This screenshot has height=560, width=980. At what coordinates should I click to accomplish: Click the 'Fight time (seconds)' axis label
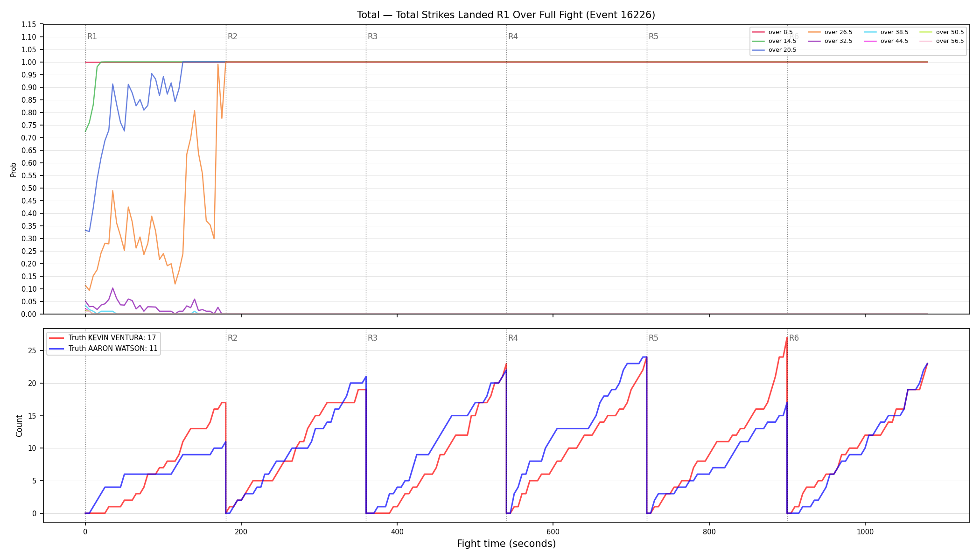pos(506,544)
